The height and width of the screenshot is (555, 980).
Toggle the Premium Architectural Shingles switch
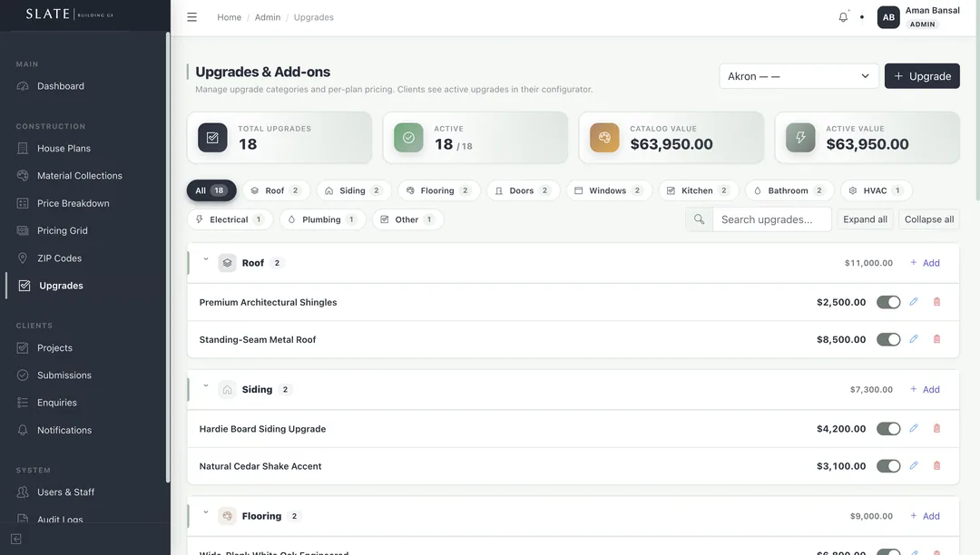888,302
